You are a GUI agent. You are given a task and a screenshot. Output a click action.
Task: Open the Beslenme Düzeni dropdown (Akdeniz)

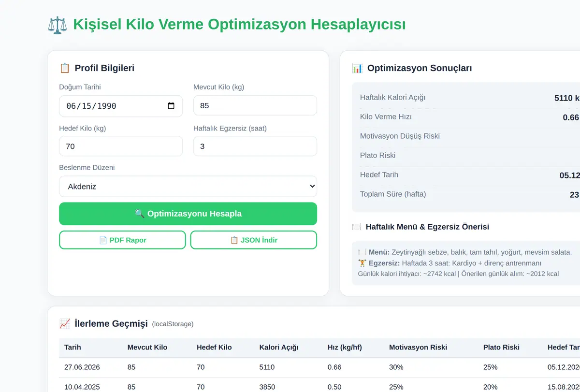(x=188, y=186)
